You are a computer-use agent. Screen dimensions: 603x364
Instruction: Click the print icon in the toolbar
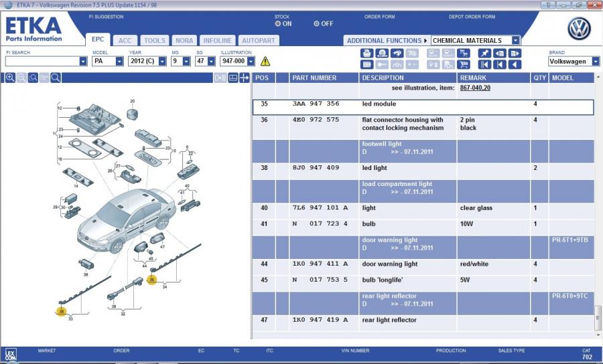pos(366,53)
